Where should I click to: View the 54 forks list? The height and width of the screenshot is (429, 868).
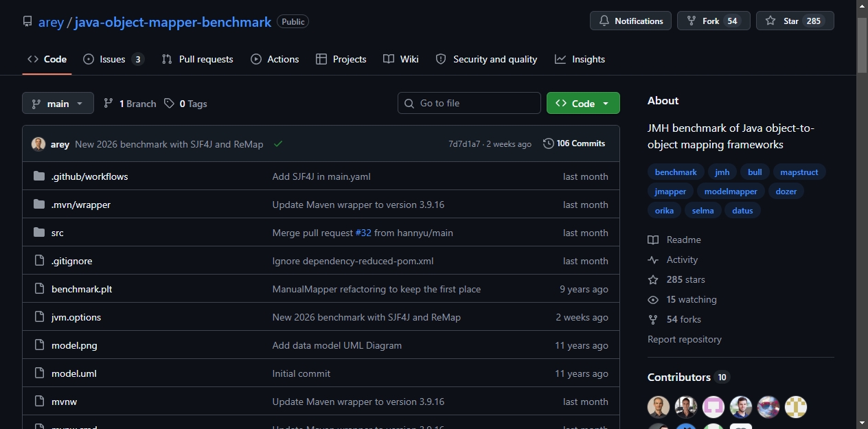(x=674, y=319)
